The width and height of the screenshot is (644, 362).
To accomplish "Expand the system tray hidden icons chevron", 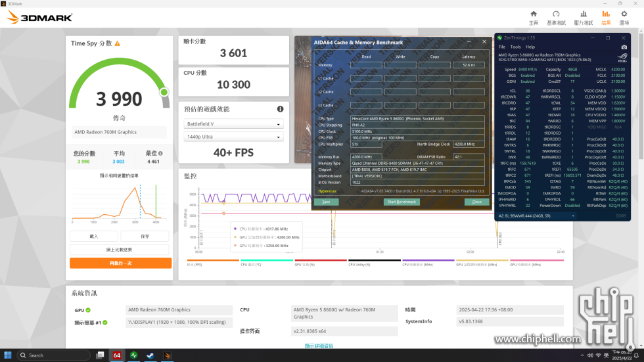I will click(x=582, y=355).
